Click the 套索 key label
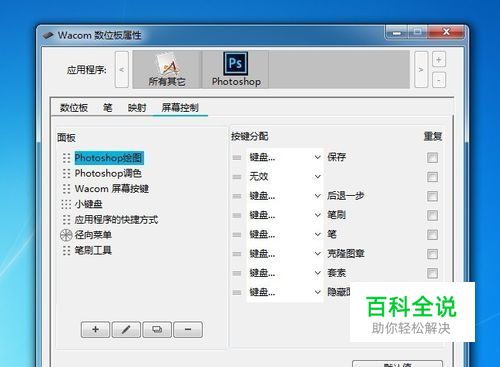Screen dimensions: 500x367 point(336,273)
